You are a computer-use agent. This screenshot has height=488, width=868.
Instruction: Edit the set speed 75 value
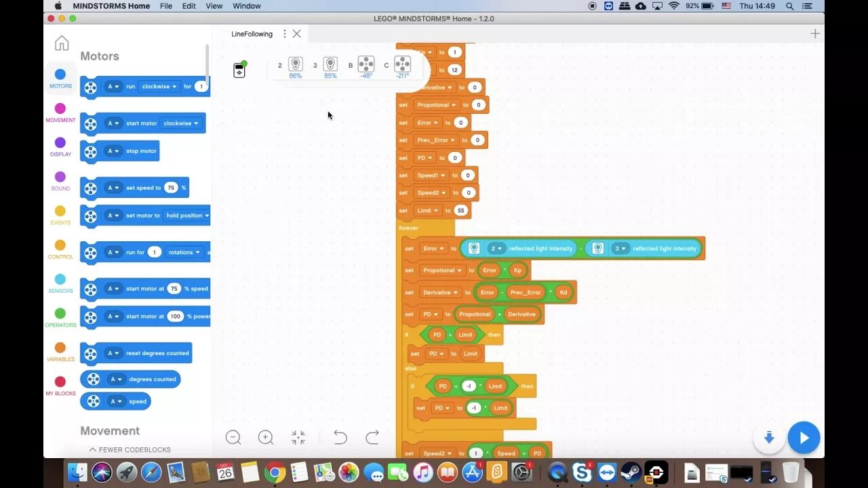171,188
